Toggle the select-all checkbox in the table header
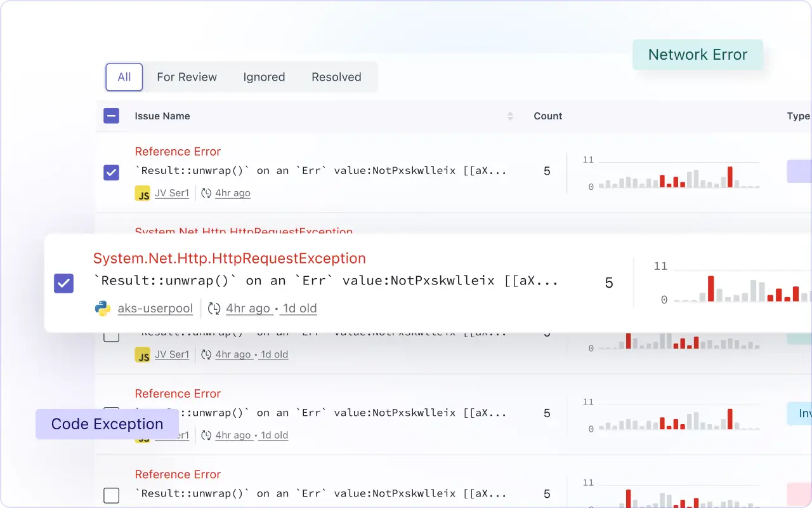The height and width of the screenshot is (508, 812). coord(112,116)
